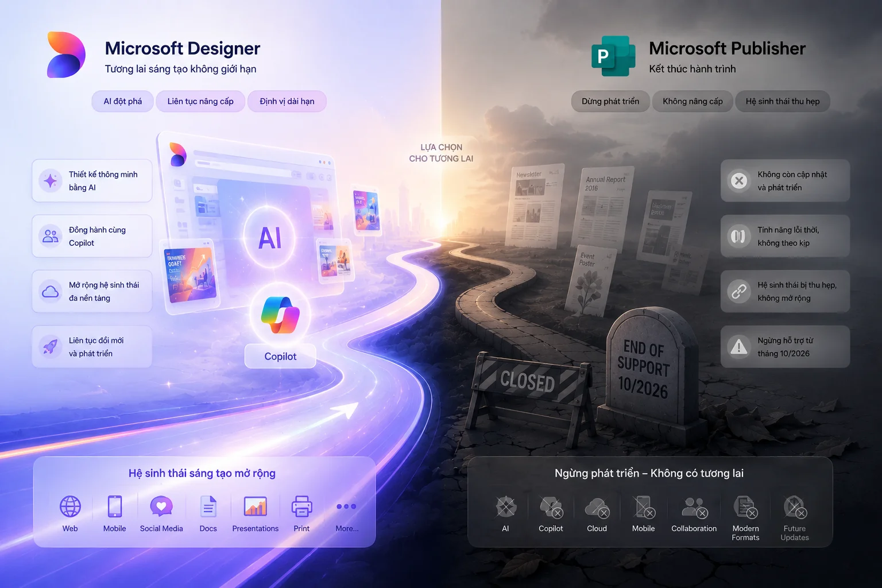Select the Presentations chart icon

(256, 506)
